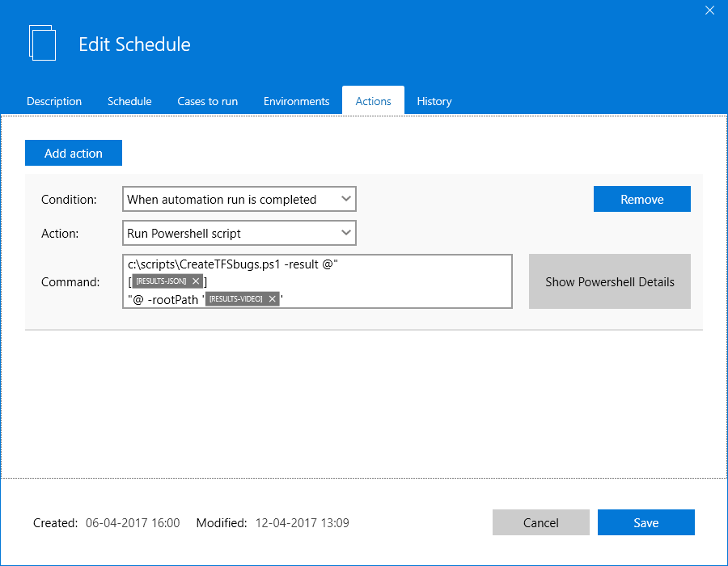Save the schedule changes

[645, 522]
